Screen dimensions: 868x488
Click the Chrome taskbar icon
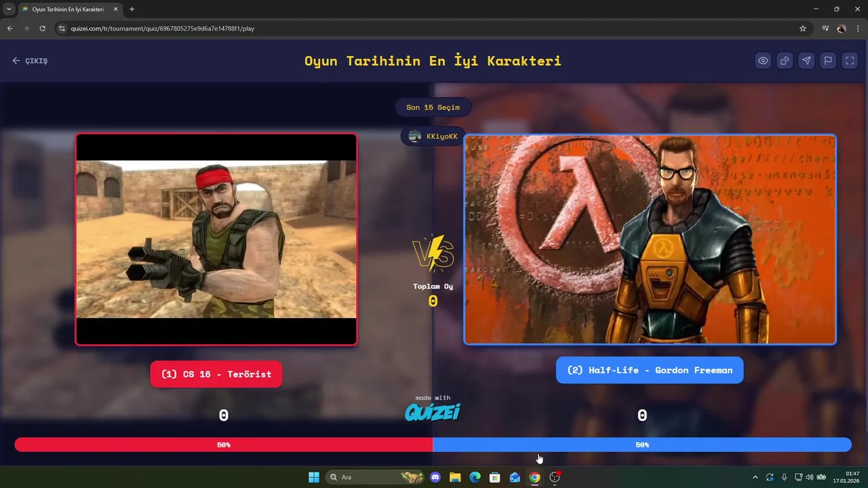pos(535,477)
